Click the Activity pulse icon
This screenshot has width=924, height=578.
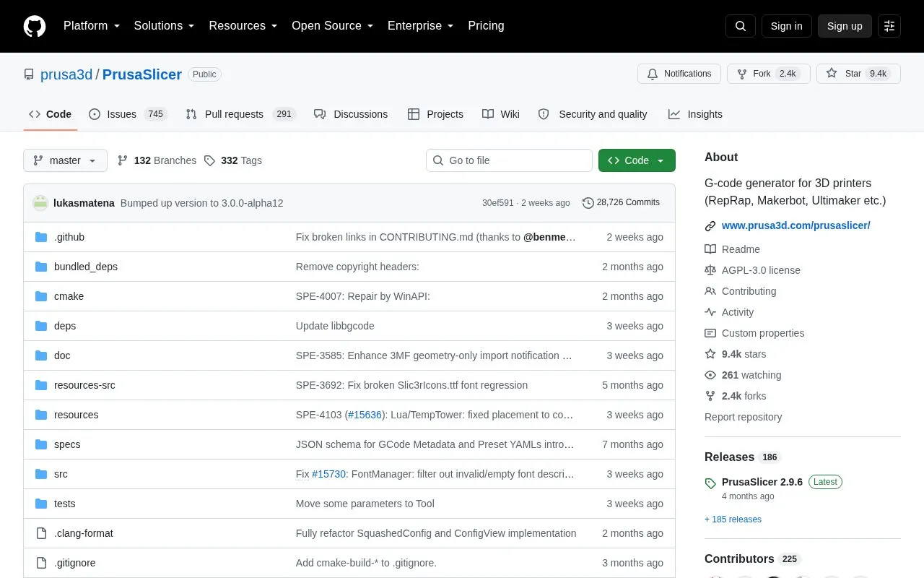[710, 312]
